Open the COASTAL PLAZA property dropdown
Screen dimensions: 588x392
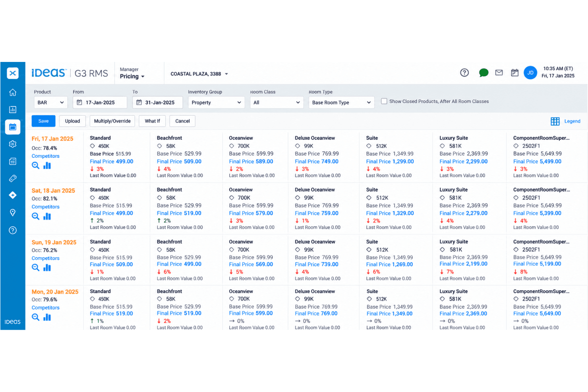pyautogui.click(x=199, y=74)
